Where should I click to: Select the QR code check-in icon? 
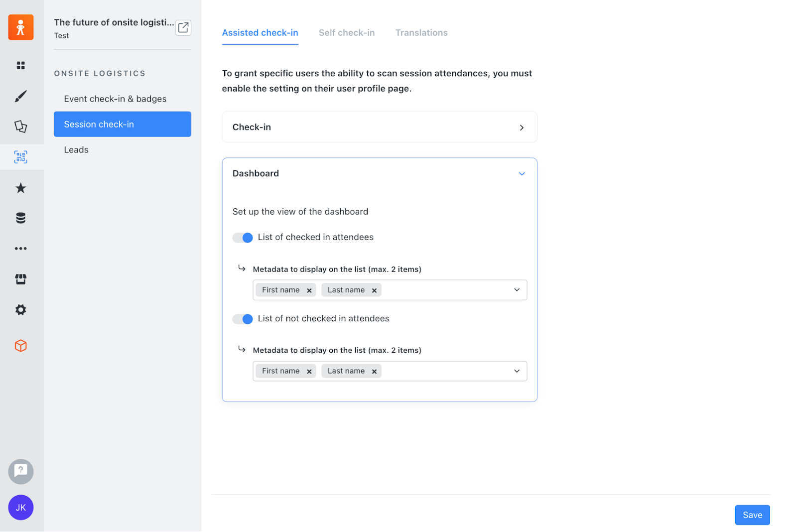(20, 157)
